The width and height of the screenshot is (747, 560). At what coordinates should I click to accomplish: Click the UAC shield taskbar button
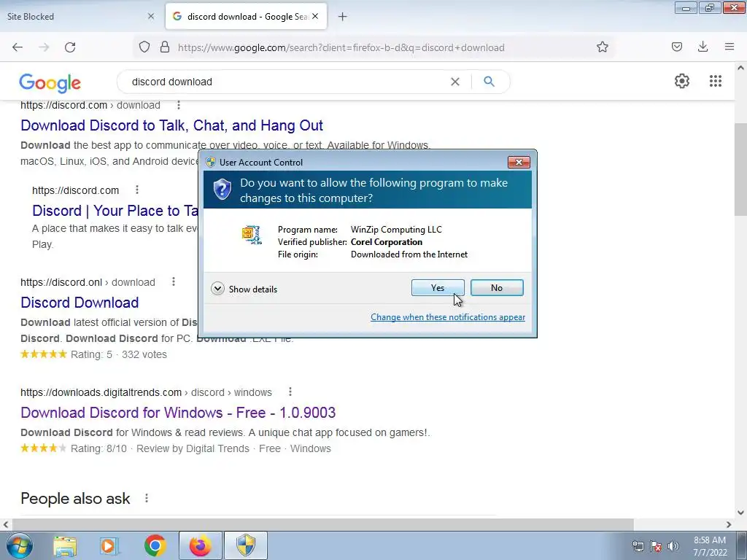click(x=246, y=545)
